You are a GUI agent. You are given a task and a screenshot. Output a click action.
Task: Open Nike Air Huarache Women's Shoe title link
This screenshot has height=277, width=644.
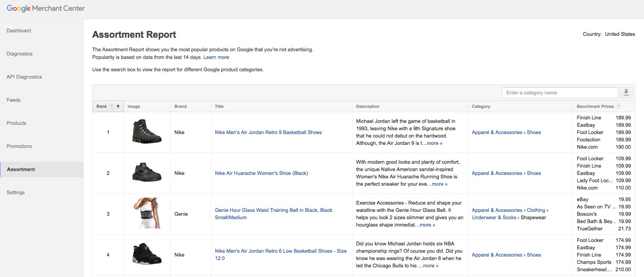tap(261, 173)
